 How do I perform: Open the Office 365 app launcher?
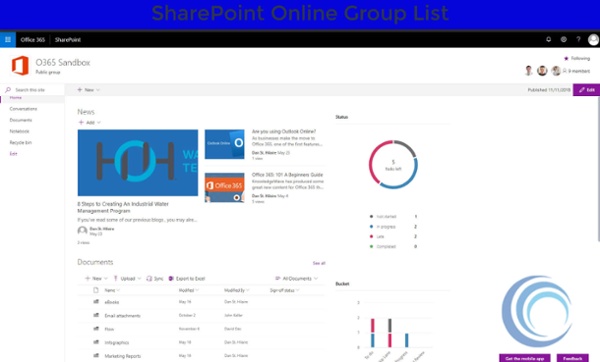click(8, 39)
